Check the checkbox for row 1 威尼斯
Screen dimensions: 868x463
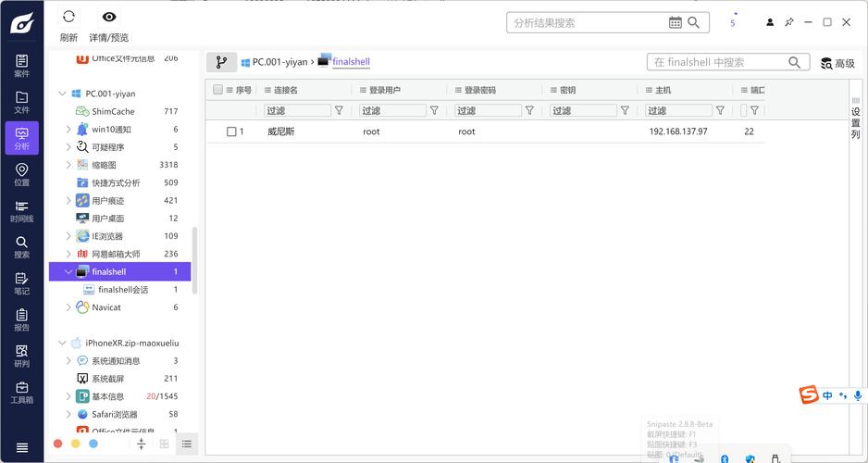231,131
